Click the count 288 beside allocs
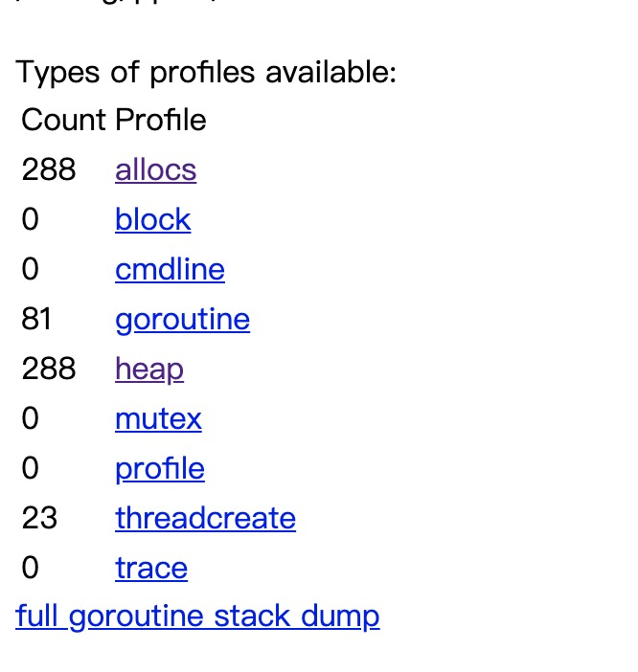This screenshot has height=672, width=638. coord(49,169)
